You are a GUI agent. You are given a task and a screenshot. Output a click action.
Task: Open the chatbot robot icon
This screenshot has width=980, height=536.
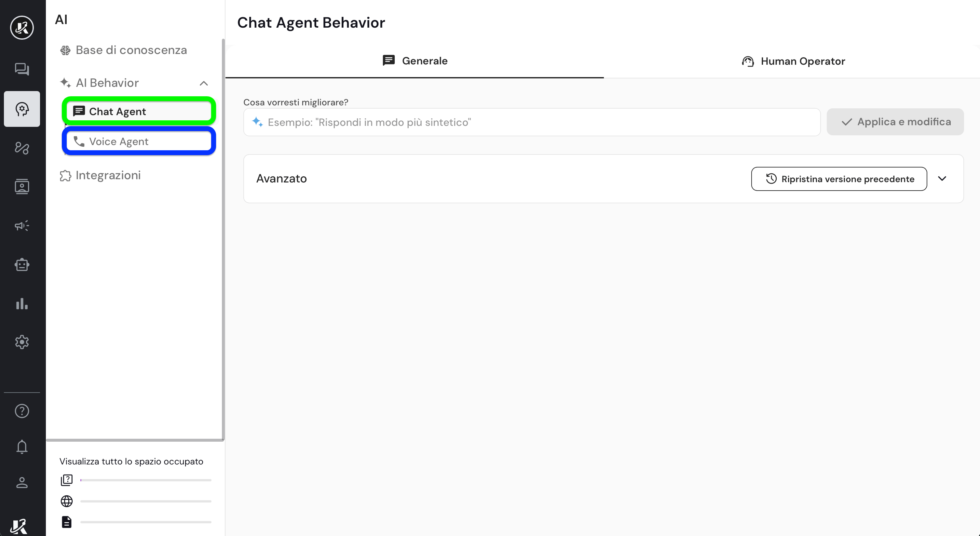click(22, 264)
